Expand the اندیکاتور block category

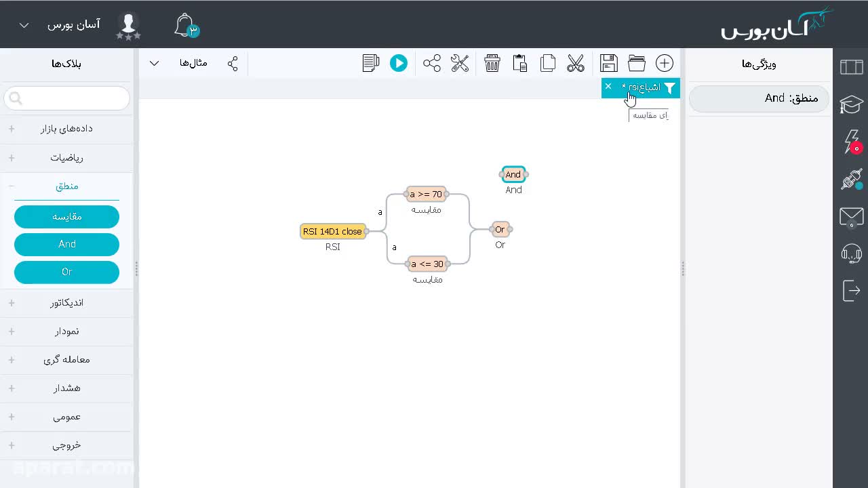[x=66, y=303]
